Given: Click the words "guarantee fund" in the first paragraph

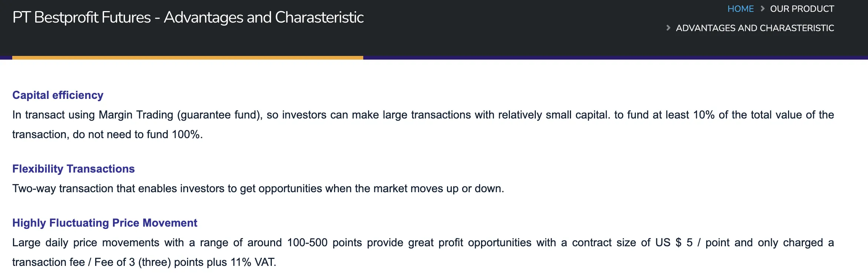Looking at the screenshot, I should click(x=220, y=115).
